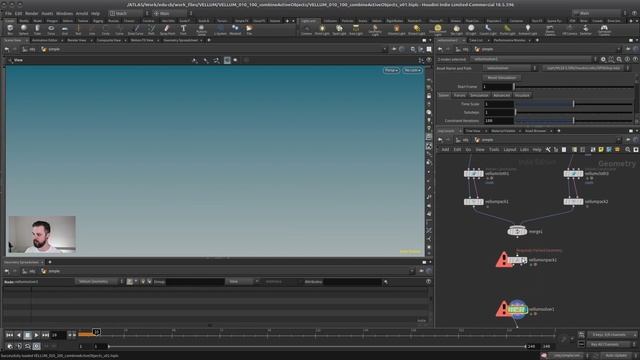
Task: Click the merge1 node
Action: [x=517, y=231]
